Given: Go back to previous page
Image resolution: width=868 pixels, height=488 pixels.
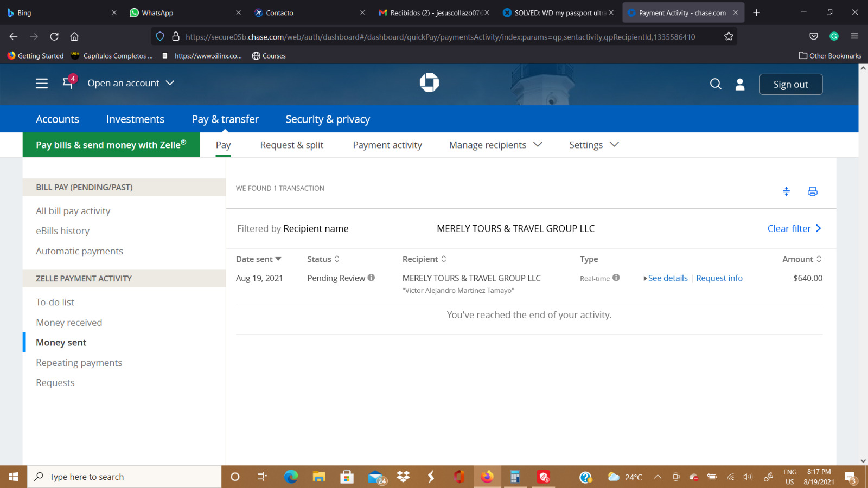Looking at the screenshot, I should click(14, 36).
